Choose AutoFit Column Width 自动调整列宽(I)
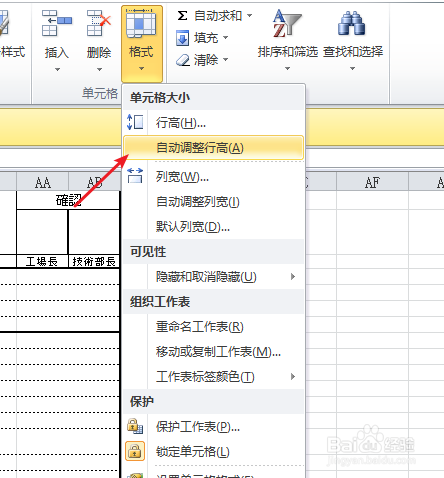Image resolution: width=444 pixels, height=478 pixels. click(x=213, y=202)
